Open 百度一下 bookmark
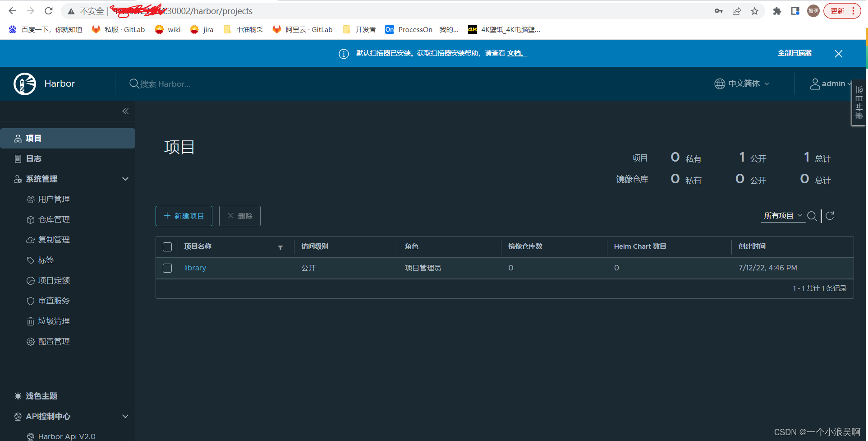The width and height of the screenshot is (868, 441). tap(46, 29)
